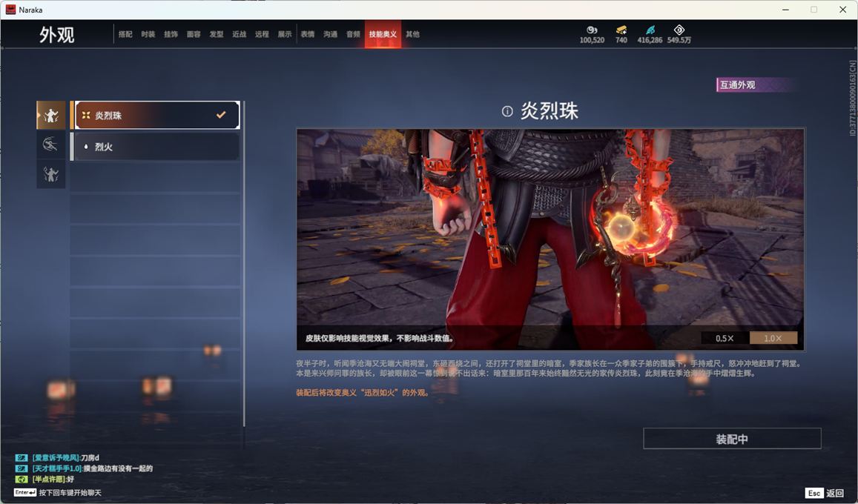Click the feather currency icon showing 416,286

click(x=650, y=30)
